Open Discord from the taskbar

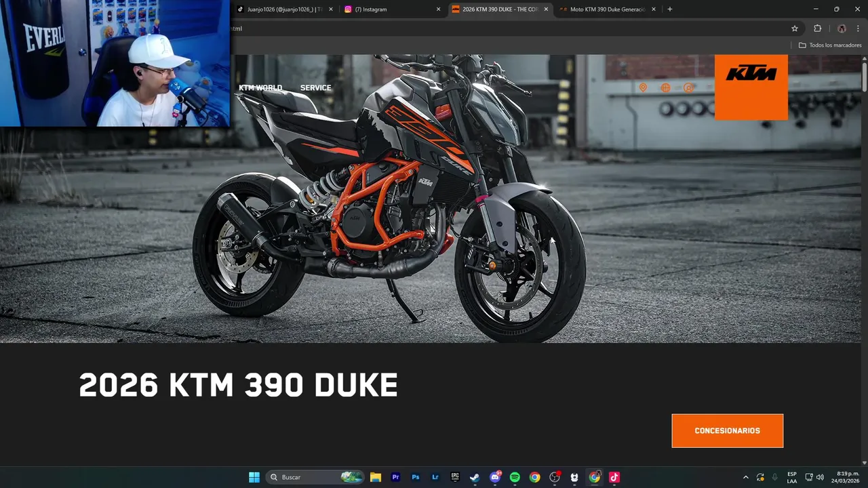click(495, 477)
